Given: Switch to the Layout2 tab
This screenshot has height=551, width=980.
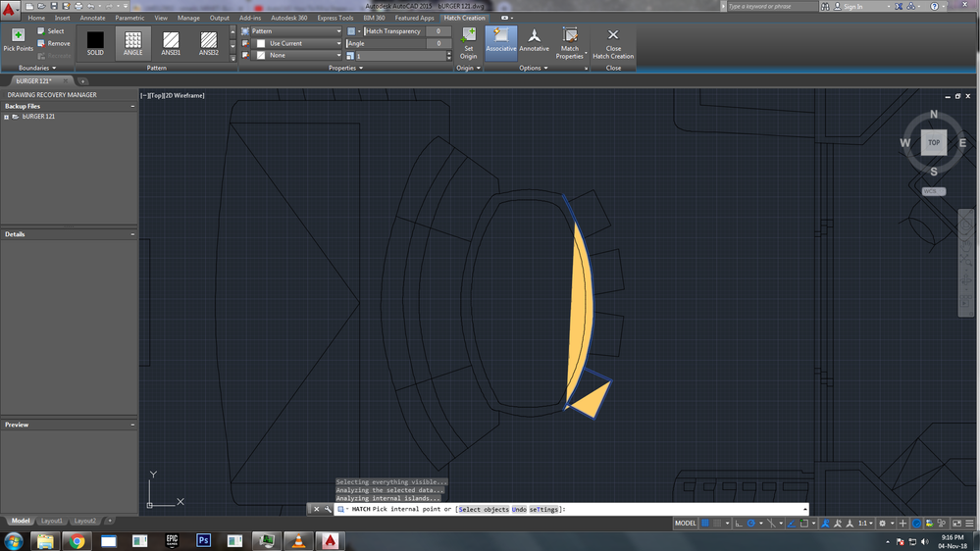Looking at the screenshot, I should (x=85, y=521).
